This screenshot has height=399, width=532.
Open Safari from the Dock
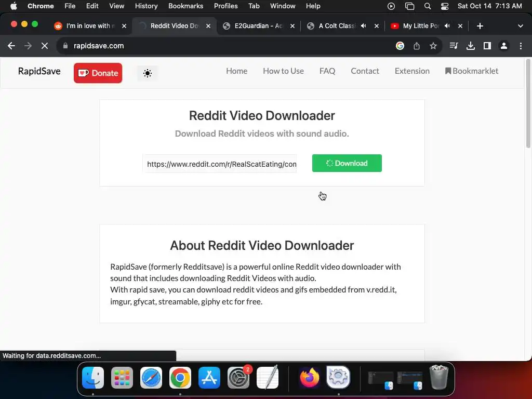click(151, 378)
